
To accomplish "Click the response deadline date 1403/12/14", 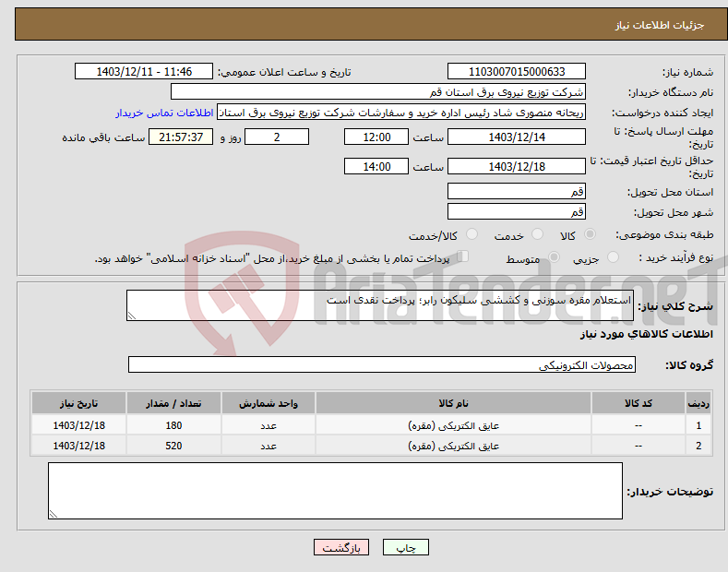I will coord(517,137).
